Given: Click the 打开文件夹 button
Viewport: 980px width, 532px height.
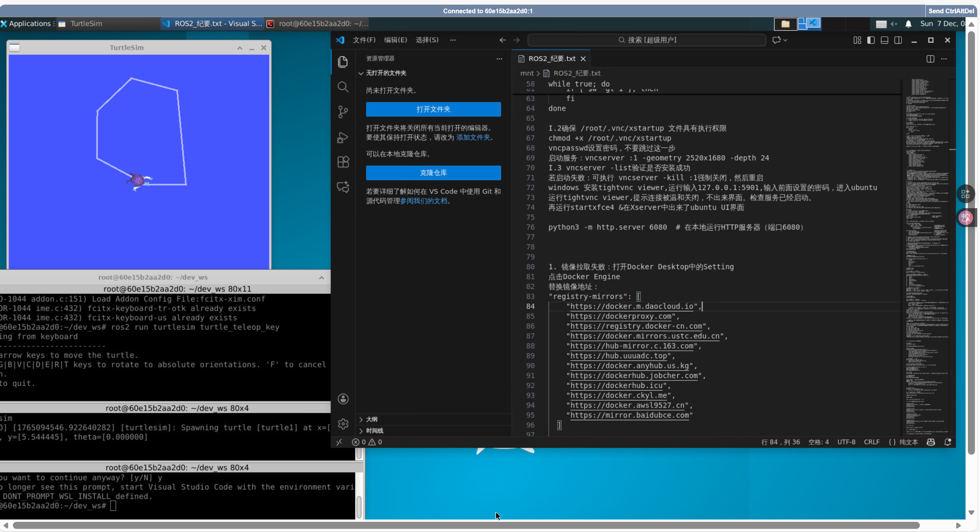Looking at the screenshot, I should (433, 109).
